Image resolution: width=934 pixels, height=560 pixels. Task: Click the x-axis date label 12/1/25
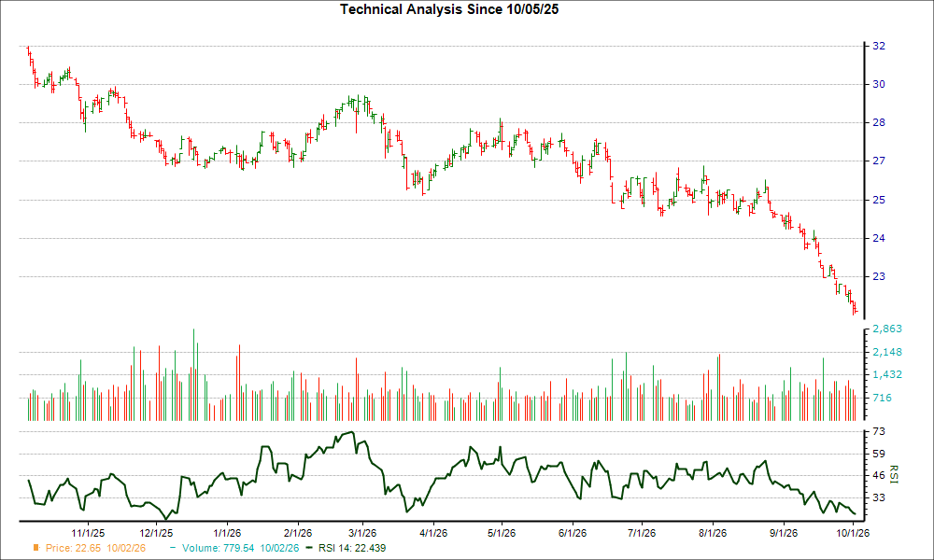click(x=156, y=533)
